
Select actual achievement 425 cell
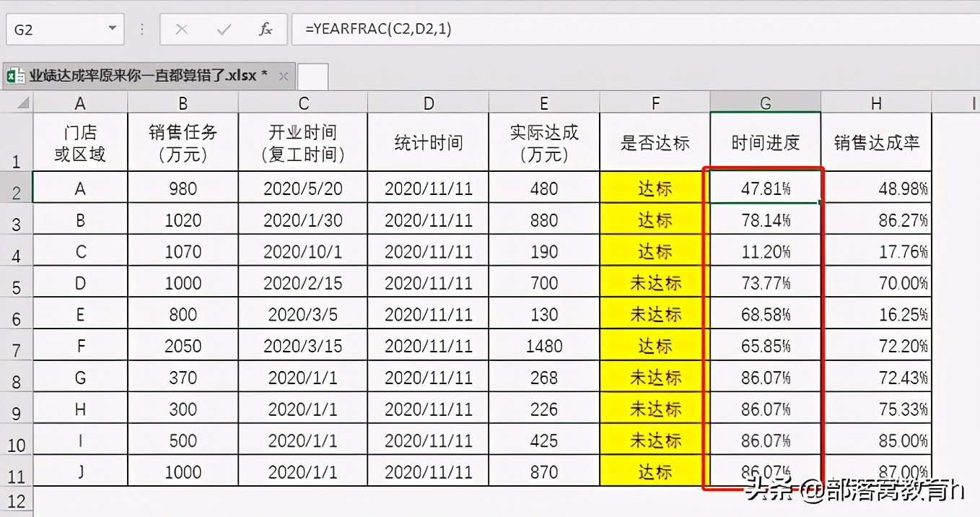[x=544, y=440]
